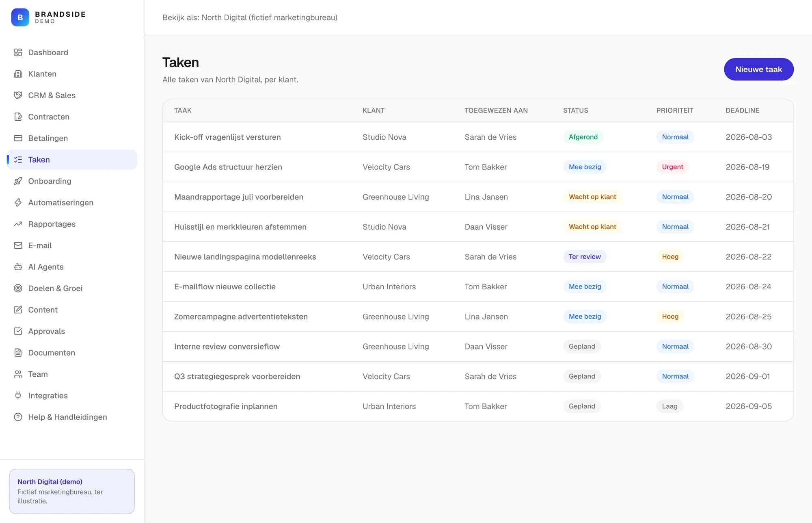Click the Afgerond status badge
Viewport: 812px width, 523px height.
(583, 137)
